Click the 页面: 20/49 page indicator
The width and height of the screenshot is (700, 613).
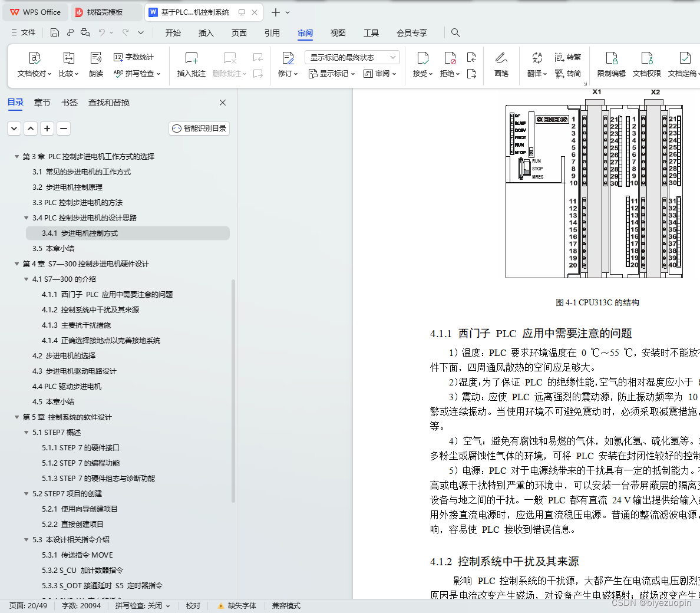27,605
